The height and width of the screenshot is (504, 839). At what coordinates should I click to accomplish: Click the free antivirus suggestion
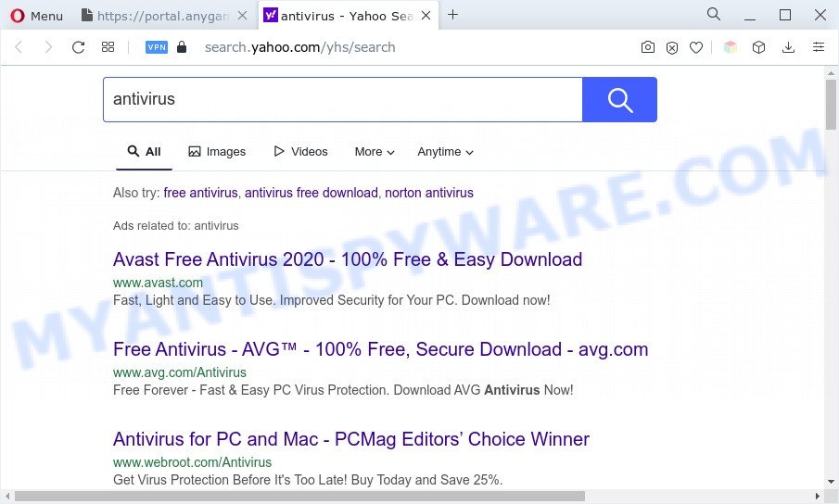click(200, 193)
